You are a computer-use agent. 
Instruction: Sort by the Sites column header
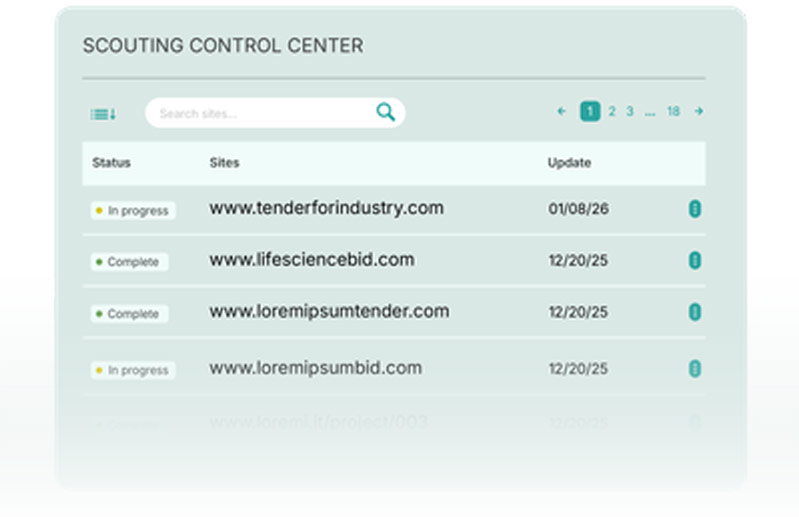pyautogui.click(x=224, y=163)
